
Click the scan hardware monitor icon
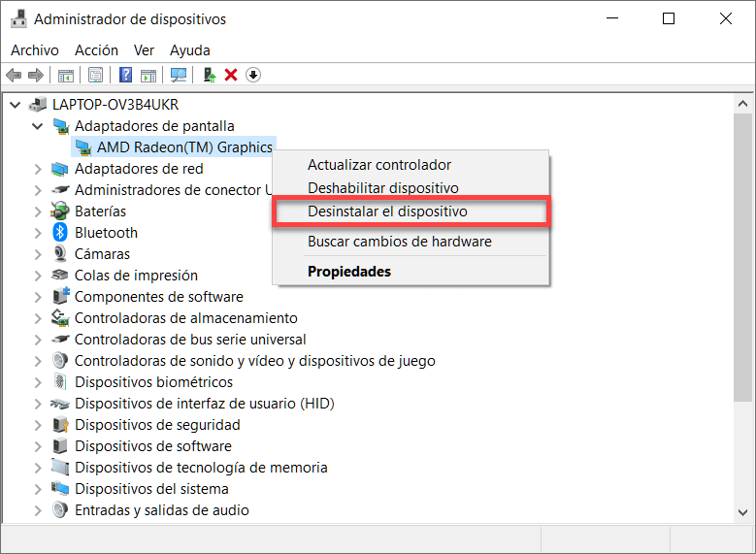[x=179, y=76]
